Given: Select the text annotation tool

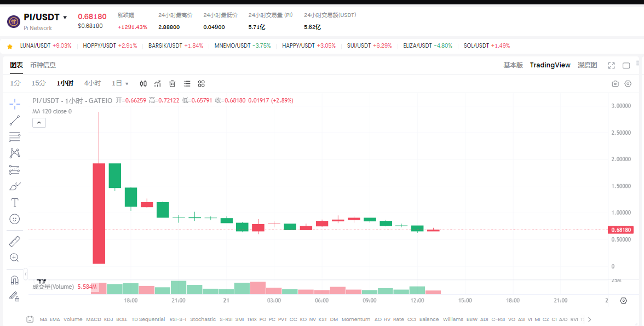Looking at the screenshot, I should click(x=14, y=202).
